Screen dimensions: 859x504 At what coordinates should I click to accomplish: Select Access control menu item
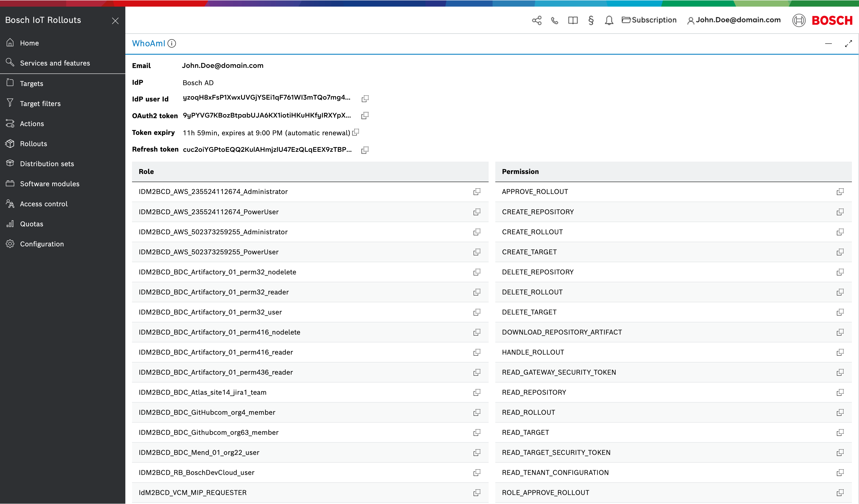coord(44,204)
